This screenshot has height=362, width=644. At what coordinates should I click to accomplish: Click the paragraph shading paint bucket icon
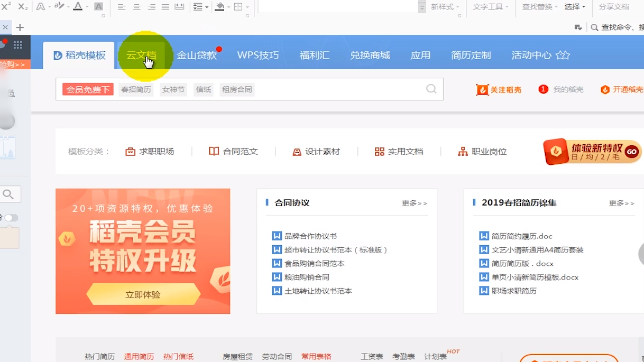(x=220, y=7)
